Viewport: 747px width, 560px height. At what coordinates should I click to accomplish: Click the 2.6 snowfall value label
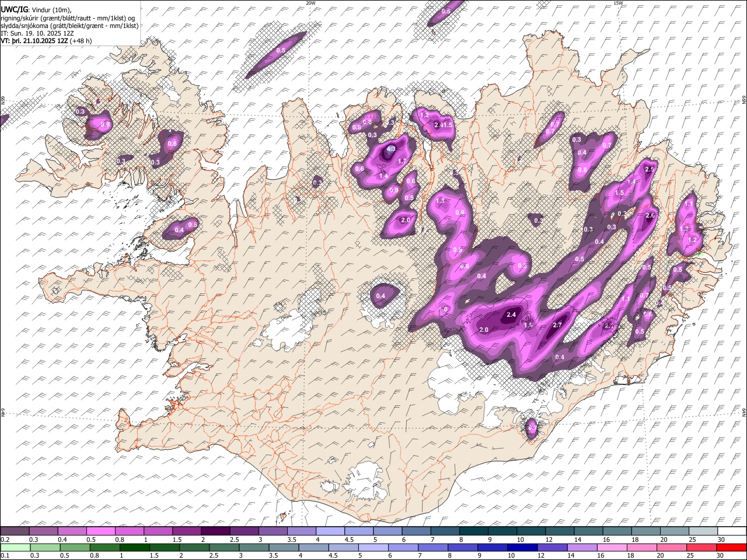click(651, 215)
